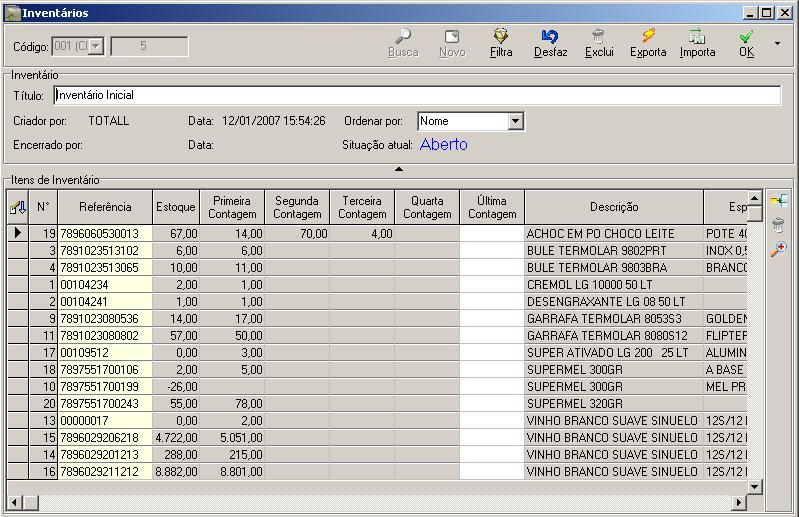Image resolution: width=799 pixels, height=517 pixels.
Task: Click the Primeira Contagem column header
Action: (232, 207)
